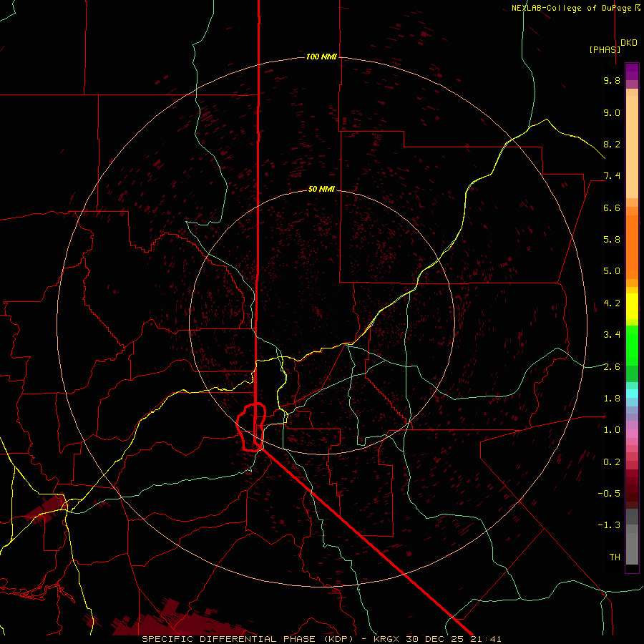Click the '4.2' value on the color scale

click(x=612, y=303)
